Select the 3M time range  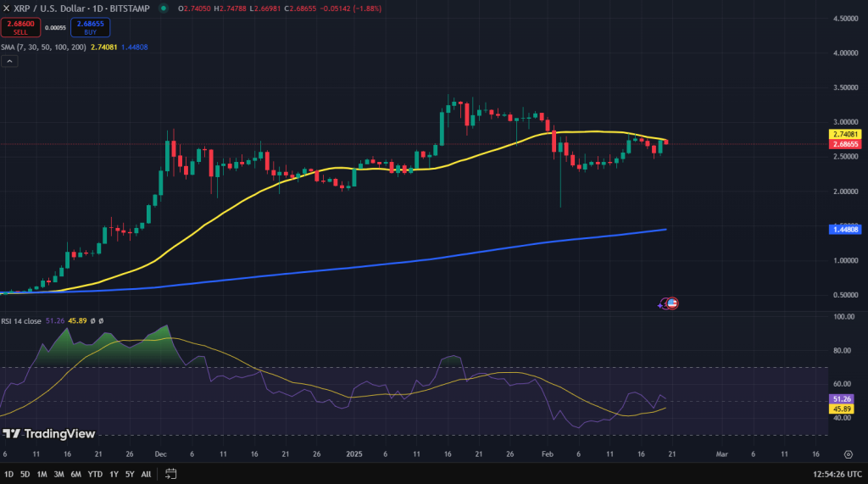point(58,474)
